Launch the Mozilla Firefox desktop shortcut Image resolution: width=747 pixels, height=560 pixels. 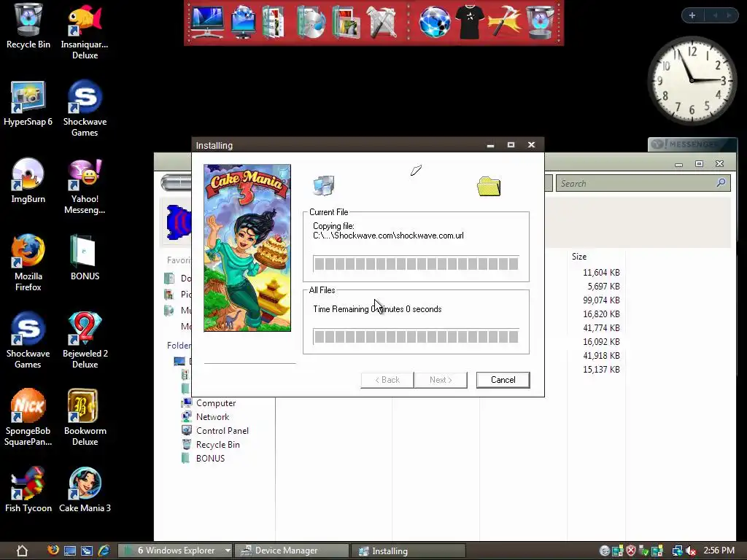point(28,262)
